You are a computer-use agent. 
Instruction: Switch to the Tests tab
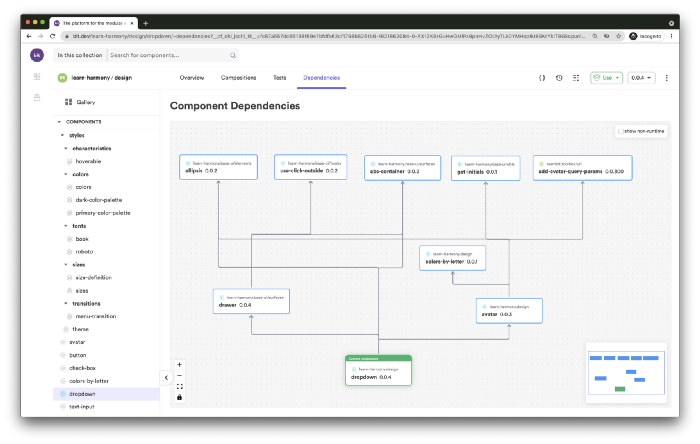coord(279,78)
